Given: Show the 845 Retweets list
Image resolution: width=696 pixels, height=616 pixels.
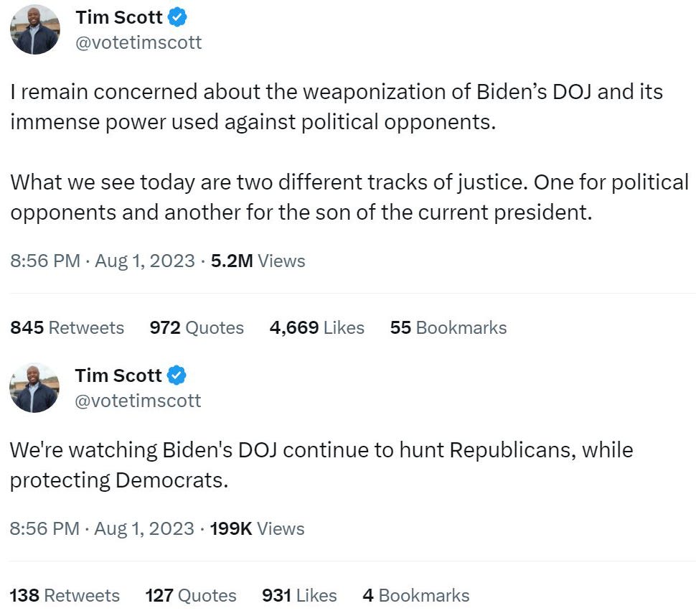Looking at the screenshot, I should pyautogui.click(x=67, y=328).
